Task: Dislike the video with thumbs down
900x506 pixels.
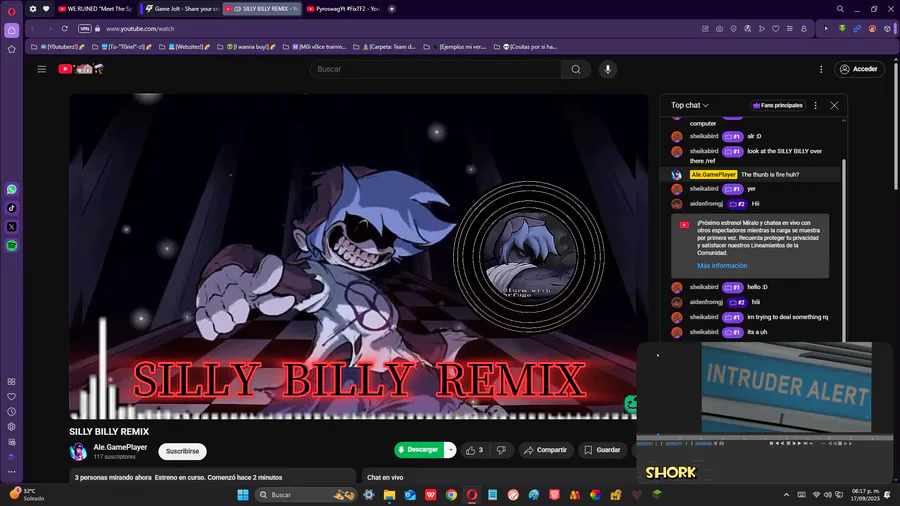Action: [x=501, y=450]
